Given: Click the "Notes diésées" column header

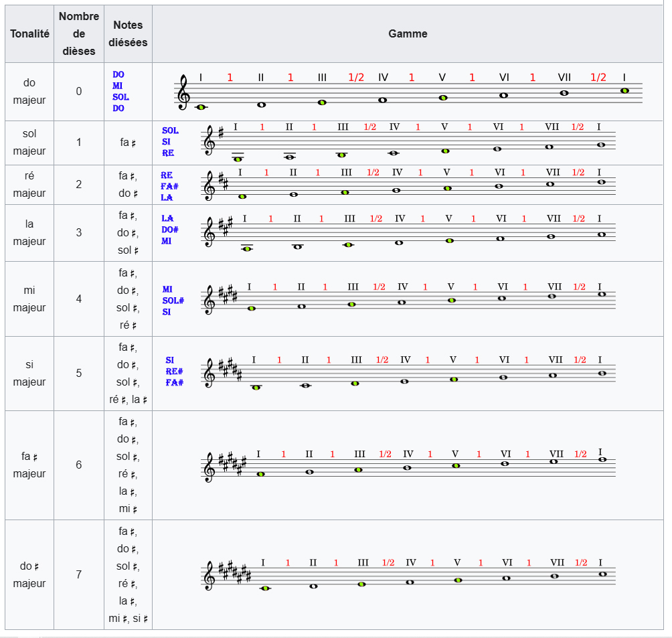Looking at the screenshot, I should (x=128, y=34).
